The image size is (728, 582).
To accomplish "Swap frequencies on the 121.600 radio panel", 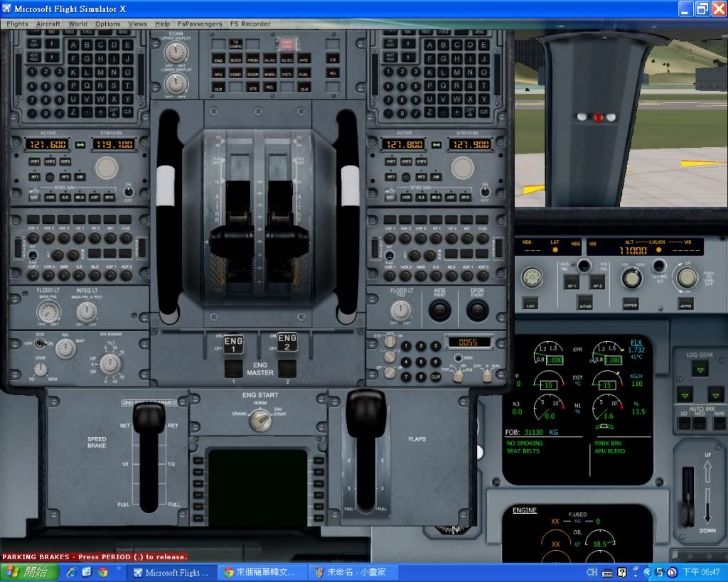I will (80, 145).
